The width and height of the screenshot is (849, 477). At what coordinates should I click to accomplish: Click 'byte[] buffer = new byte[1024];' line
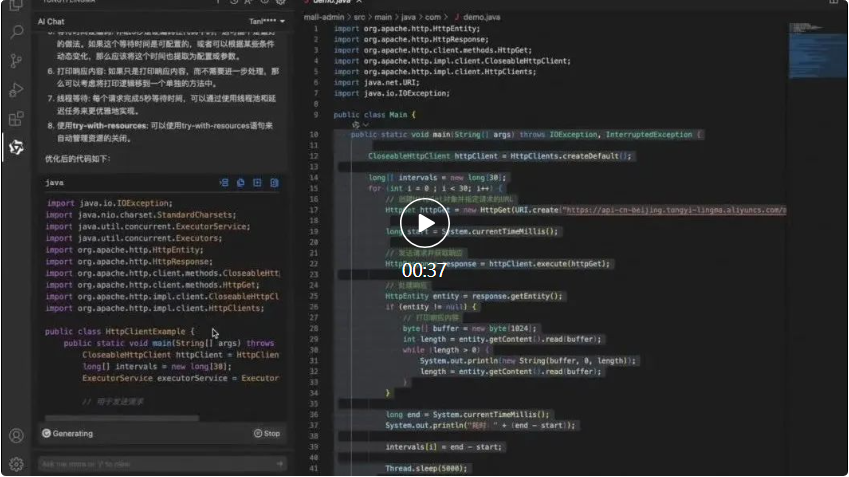[x=469, y=329]
